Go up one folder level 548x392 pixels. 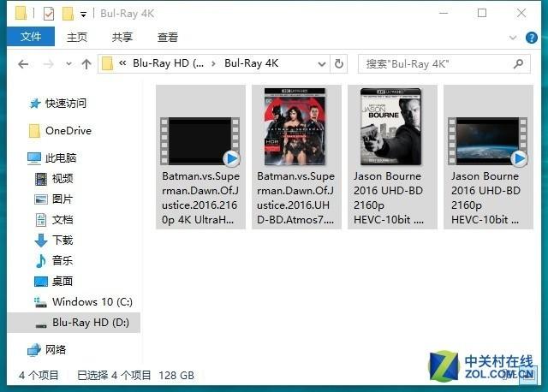pos(86,64)
